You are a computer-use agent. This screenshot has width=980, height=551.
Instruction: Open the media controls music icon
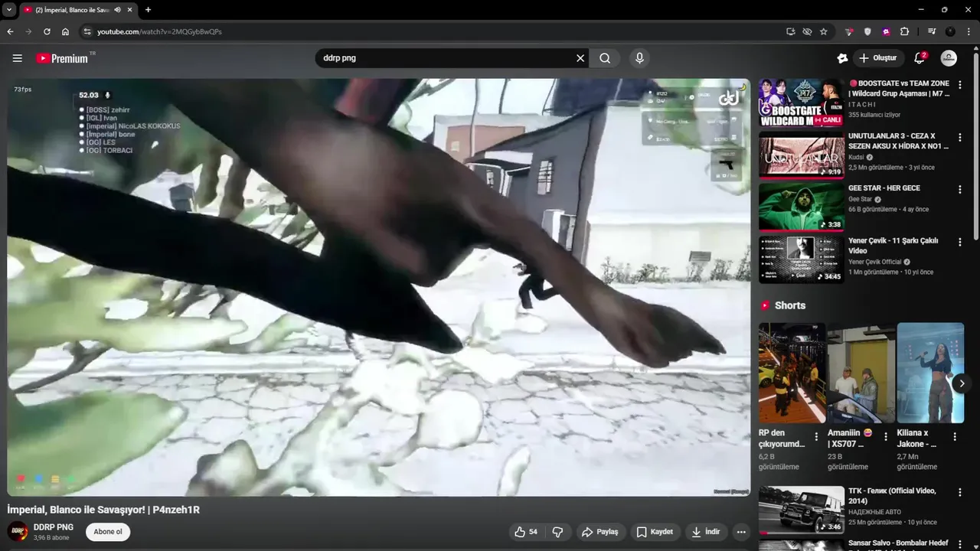pos(932,31)
